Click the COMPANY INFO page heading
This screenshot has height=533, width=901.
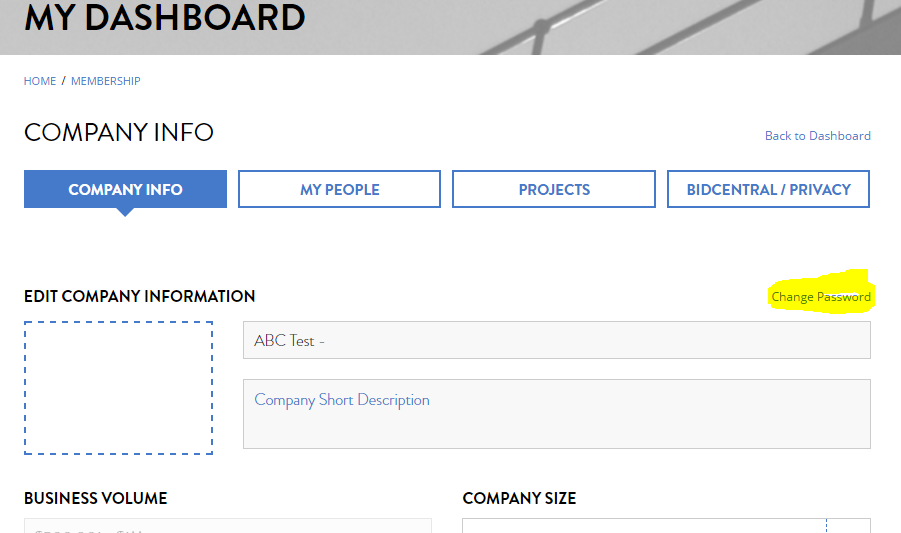[118, 132]
